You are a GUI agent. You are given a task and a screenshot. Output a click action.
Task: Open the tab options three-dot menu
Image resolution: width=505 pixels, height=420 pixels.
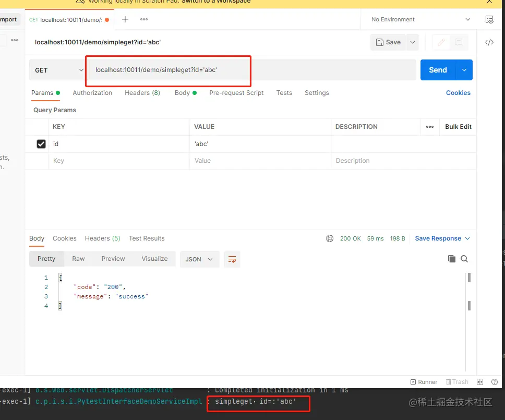144,19
